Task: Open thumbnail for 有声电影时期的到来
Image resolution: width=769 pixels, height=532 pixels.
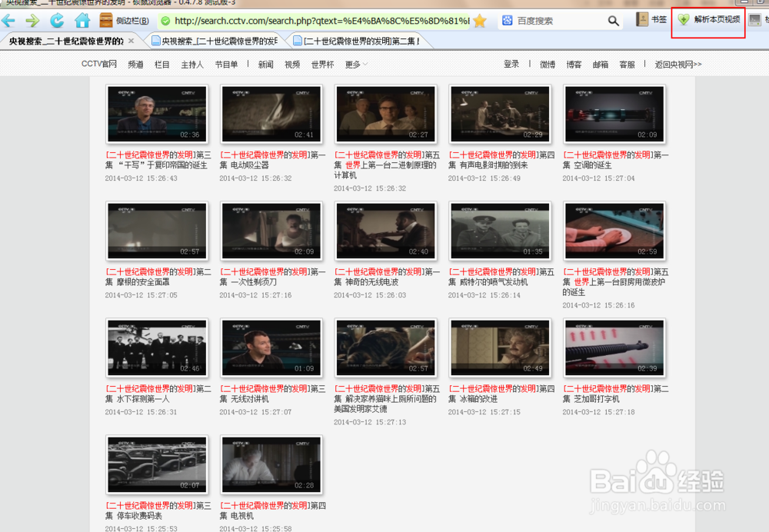Action: pos(501,115)
